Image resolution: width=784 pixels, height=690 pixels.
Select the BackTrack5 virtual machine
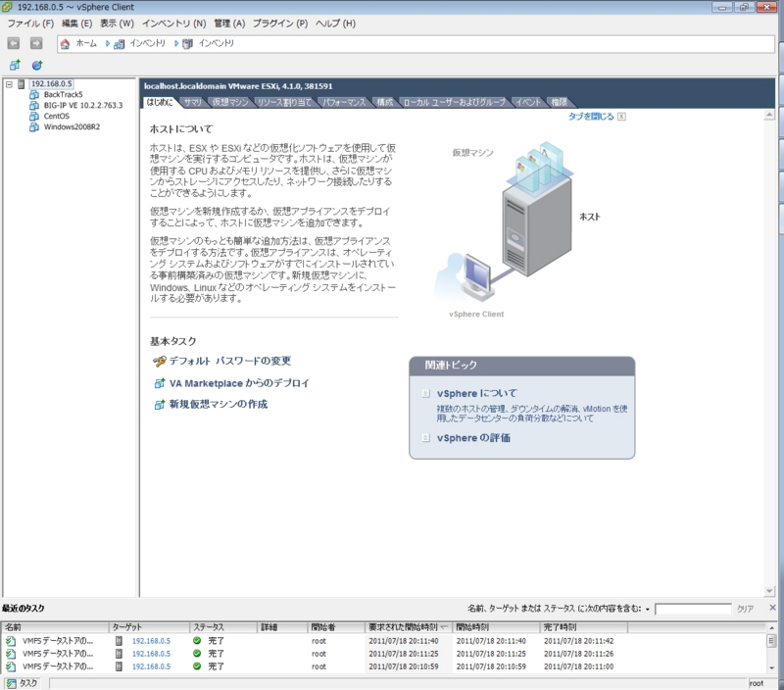pos(63,94)
